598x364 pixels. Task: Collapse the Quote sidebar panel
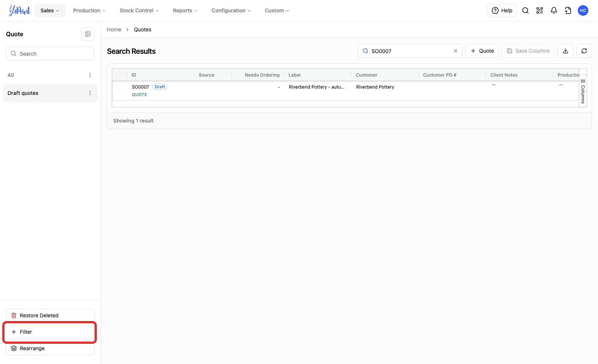click(88, 34)
